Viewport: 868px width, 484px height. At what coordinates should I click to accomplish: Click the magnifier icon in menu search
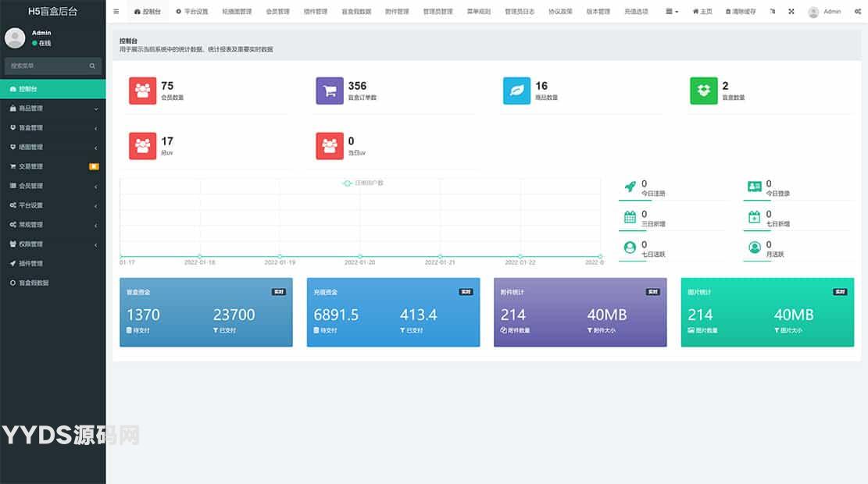point(92,66)
